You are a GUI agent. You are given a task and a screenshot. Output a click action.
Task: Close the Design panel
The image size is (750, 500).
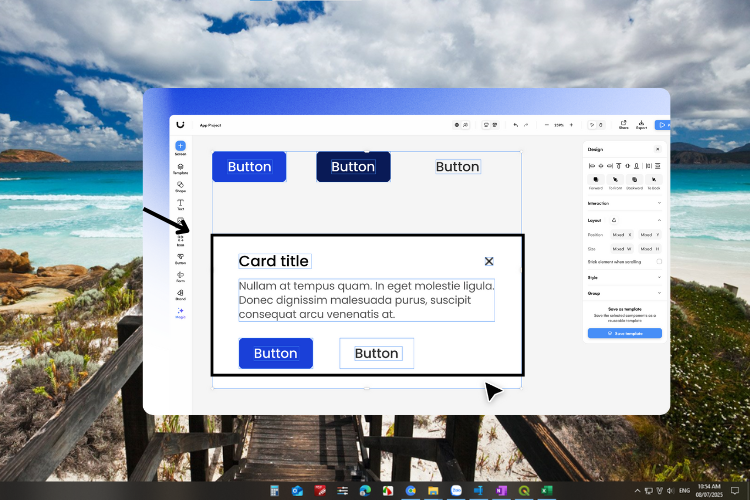(x=658, y=149)
